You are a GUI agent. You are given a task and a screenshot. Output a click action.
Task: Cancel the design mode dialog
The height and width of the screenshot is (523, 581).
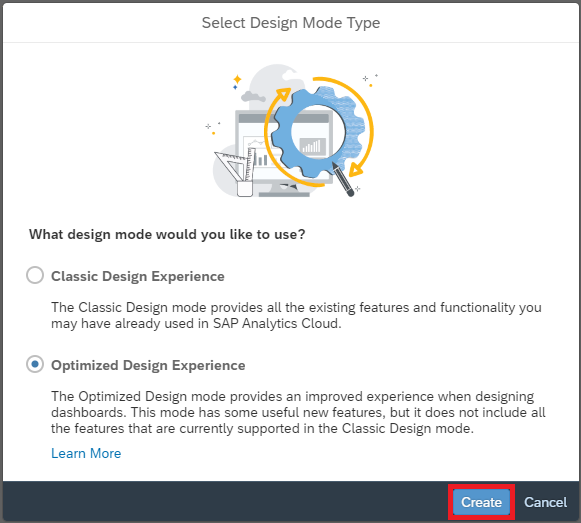coord(545,502)
